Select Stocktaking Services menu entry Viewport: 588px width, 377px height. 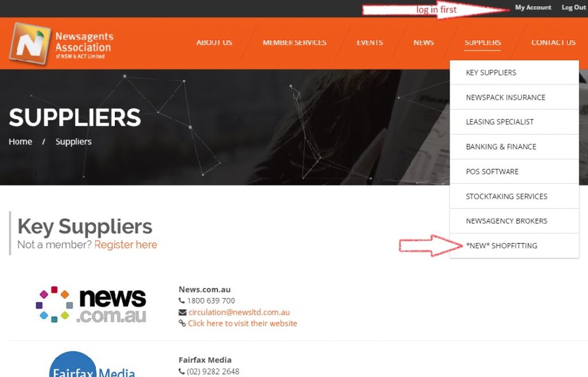coord(514,196)
